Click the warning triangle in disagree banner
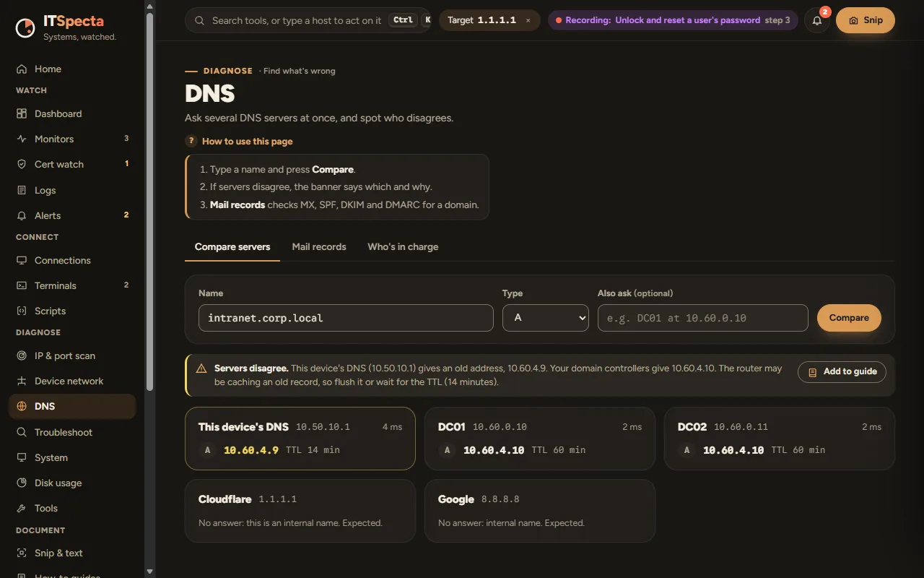 tap(201, 368)
